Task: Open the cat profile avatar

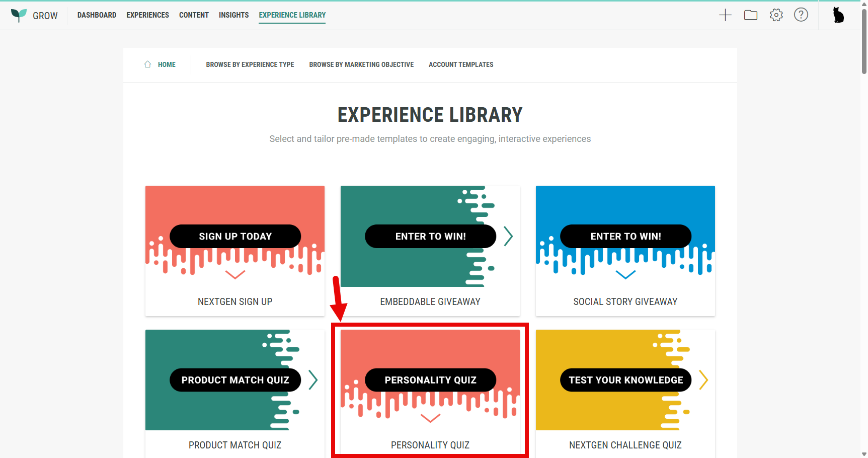Action: [838, 15]
